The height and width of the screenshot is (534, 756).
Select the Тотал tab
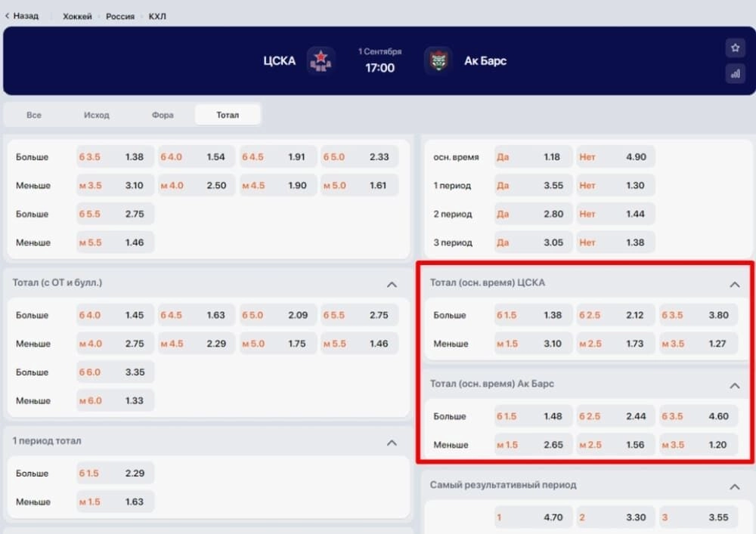(x=228, y=115)
